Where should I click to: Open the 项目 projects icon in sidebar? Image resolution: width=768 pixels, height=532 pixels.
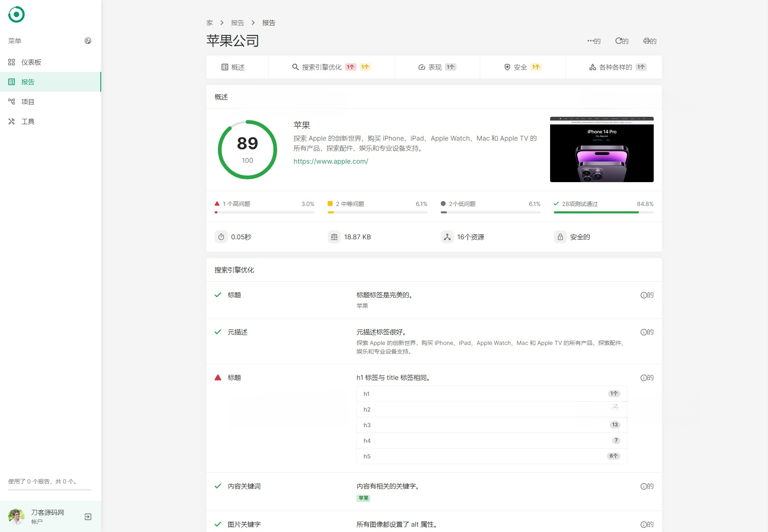[x=12, y=101]
